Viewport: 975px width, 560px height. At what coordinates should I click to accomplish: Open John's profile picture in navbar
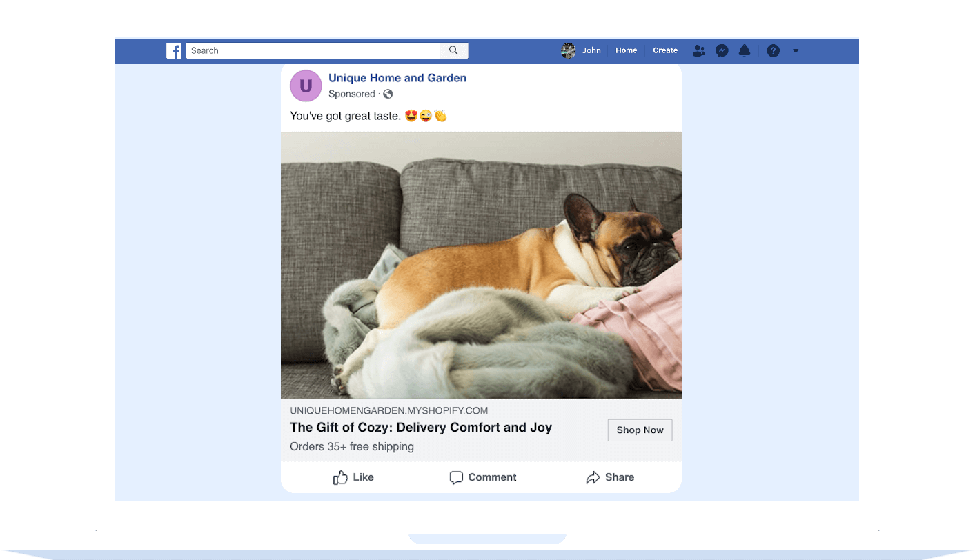click(x=568, y=50)
